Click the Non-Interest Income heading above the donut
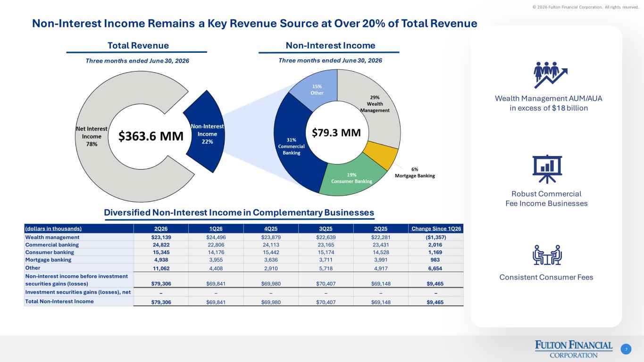The width and height of the screenshot is (644, 362). pos(330,45)
